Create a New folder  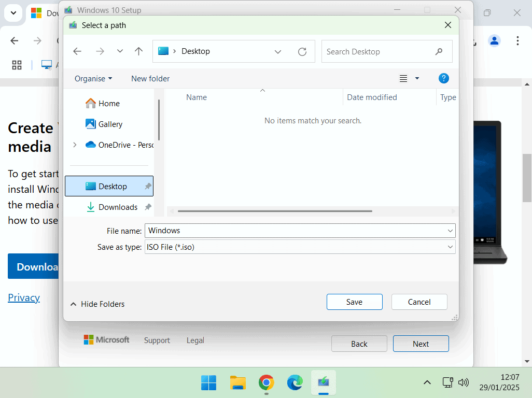click(150, 79)
